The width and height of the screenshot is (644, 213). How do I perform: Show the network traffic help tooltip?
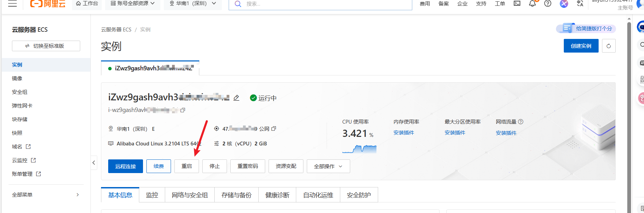coord(520,122)
